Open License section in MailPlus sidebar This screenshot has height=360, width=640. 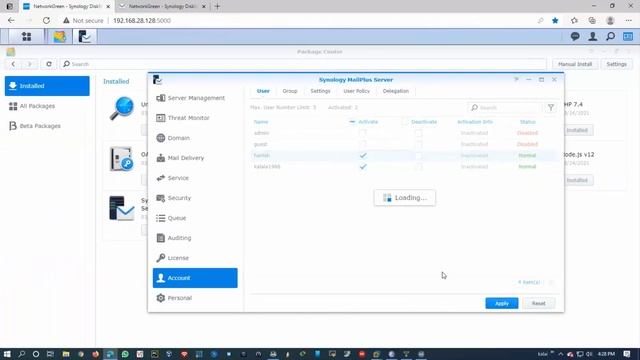pyautogui.click(x=195, y=258)
